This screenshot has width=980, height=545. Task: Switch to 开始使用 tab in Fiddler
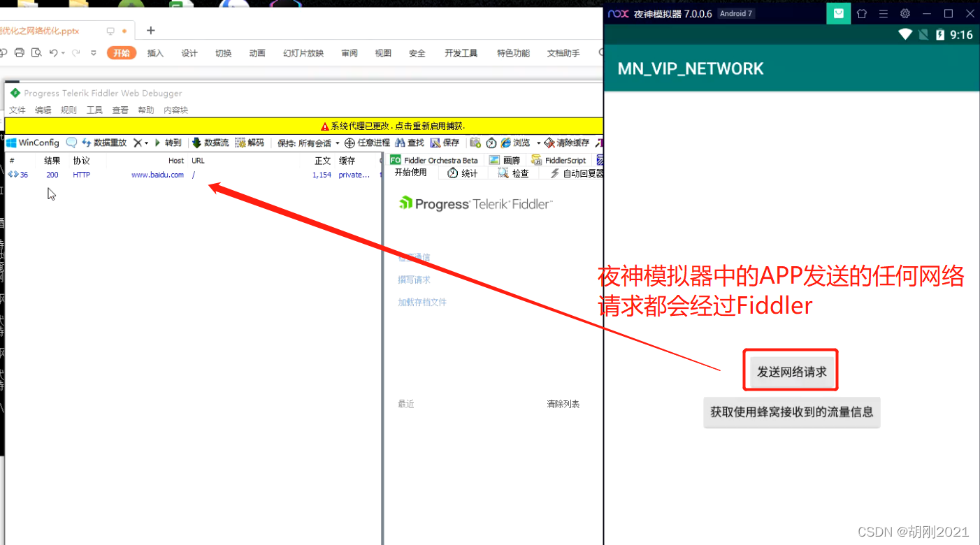coord(411,173)
